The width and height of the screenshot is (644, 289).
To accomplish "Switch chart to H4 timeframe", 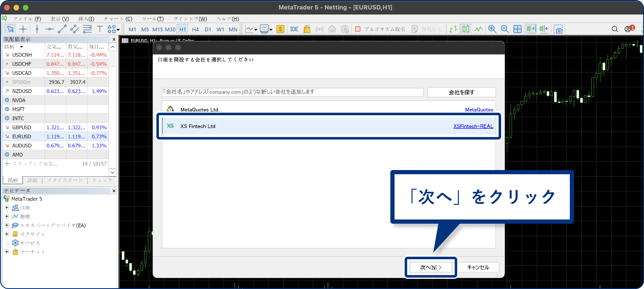I will (195, 29).
